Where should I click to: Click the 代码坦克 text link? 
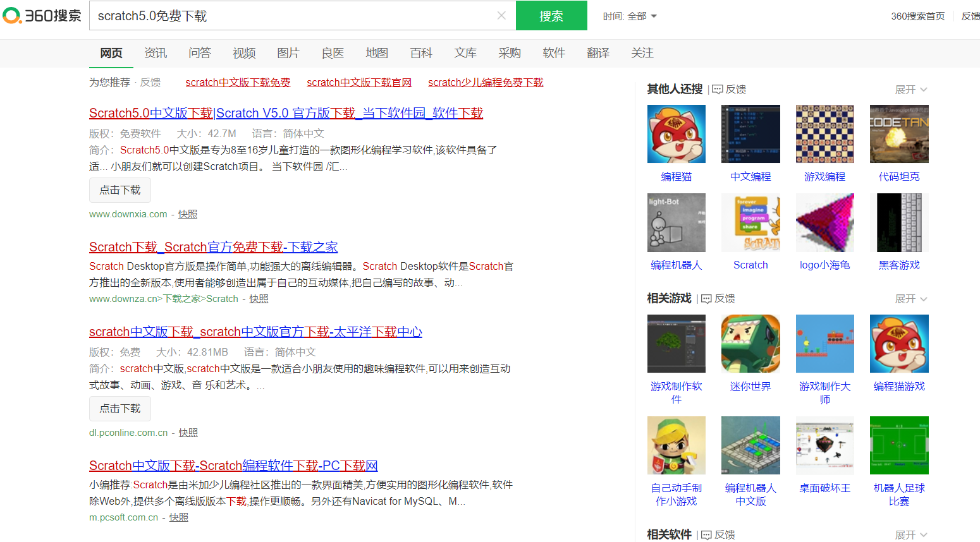(899, 177)
